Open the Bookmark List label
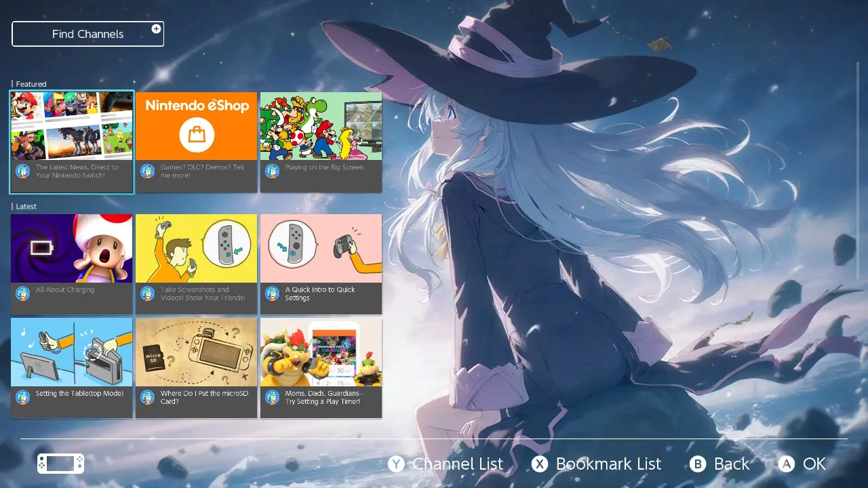Viewport: 868px width, 488px height. coord(608,464)
